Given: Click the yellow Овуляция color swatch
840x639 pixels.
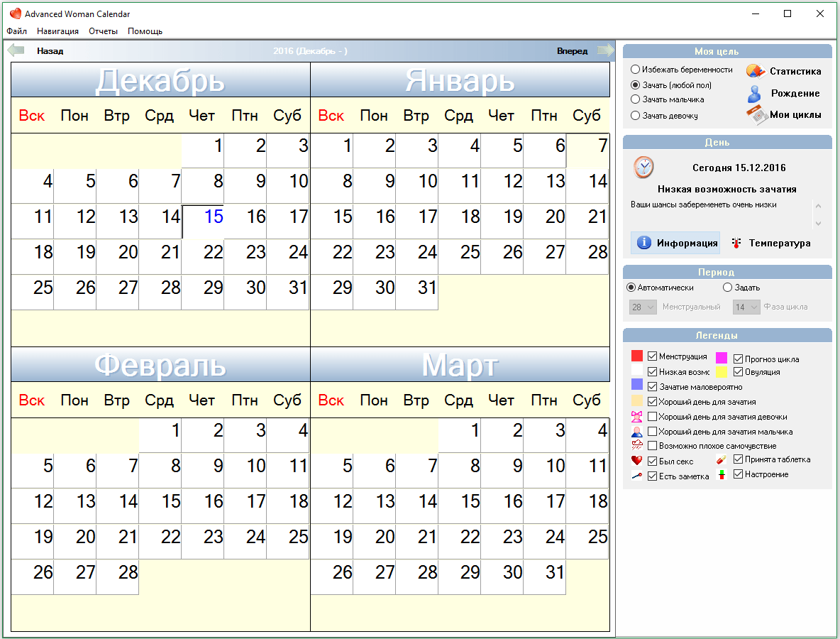Looking at the screenshot, I should pos(722,371).
